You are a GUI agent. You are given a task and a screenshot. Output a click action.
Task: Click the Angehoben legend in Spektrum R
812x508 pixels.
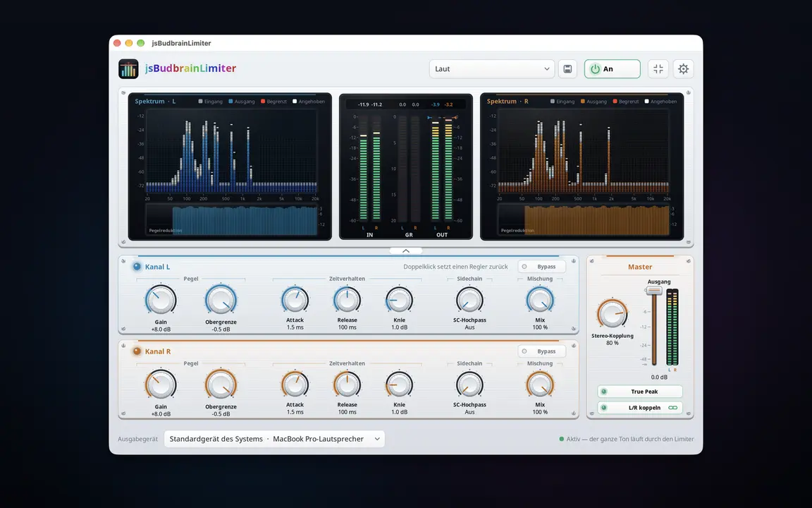[660, 102]
